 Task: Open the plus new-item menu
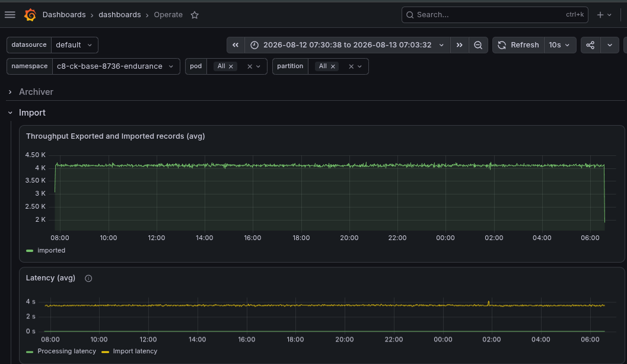click(604, 15)
